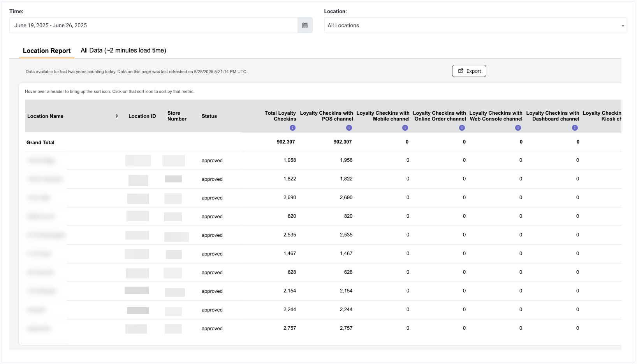Click Loyalty Checkins with POS channel header
Screen dimensions: 637x364
click(326, 116)
